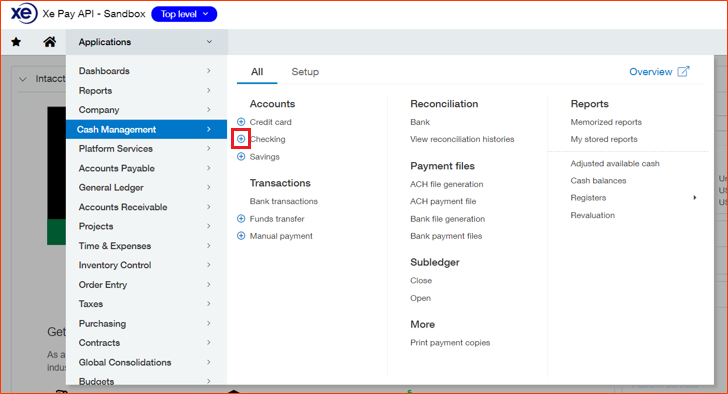Select the All tab
728x394 pixels.
pyautogui.click(x=257, y=72)
